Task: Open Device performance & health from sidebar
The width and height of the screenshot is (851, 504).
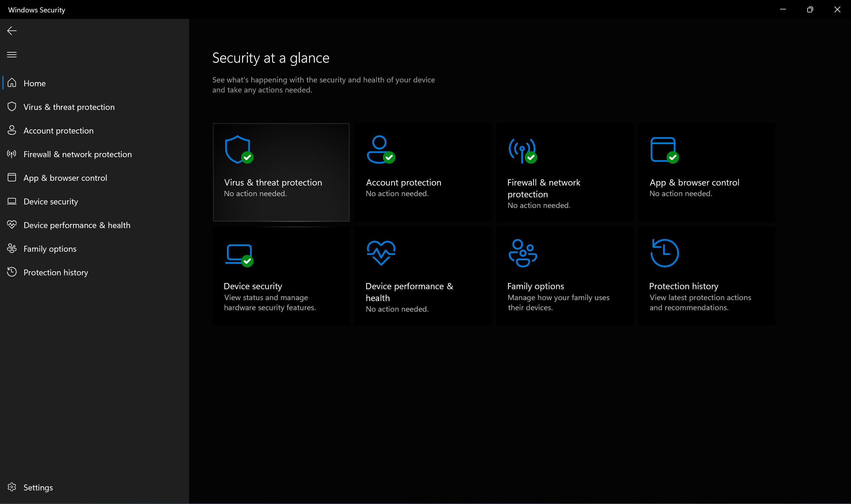Action: [94, 225]
